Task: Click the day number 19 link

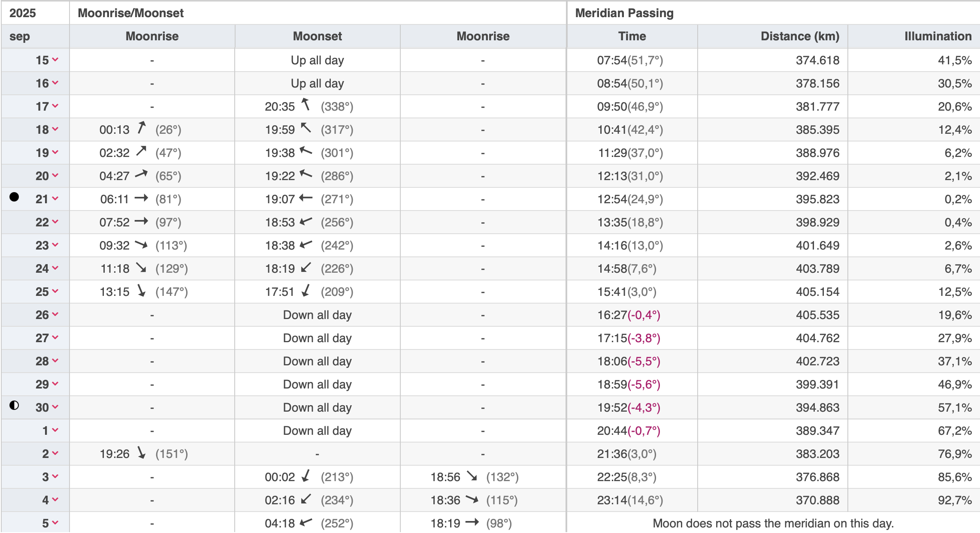Action: [42, 153]
